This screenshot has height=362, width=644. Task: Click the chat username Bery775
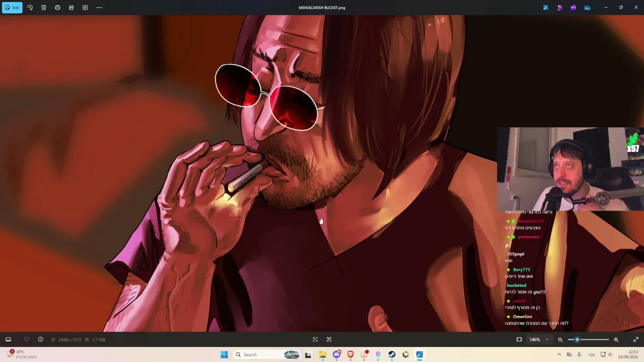tap(521, 269)
